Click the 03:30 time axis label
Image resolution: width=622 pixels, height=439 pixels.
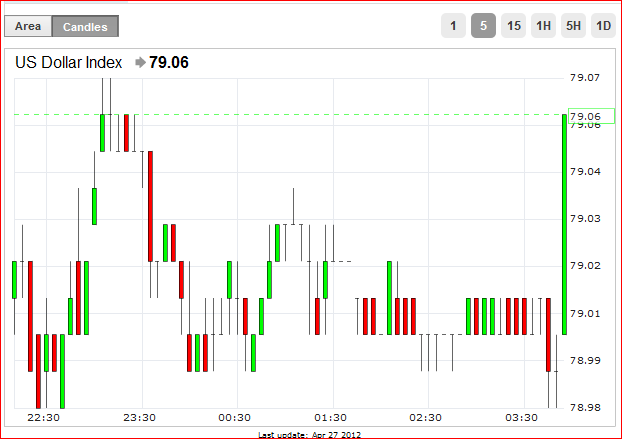pos(521,418)
